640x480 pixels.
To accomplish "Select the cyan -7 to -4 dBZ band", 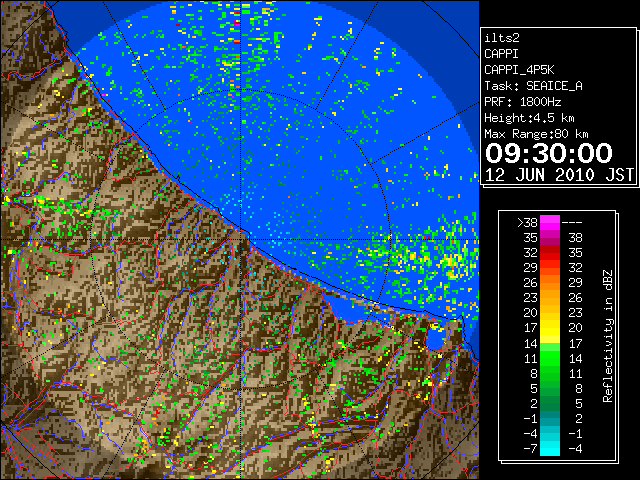I will click(550, 448).
